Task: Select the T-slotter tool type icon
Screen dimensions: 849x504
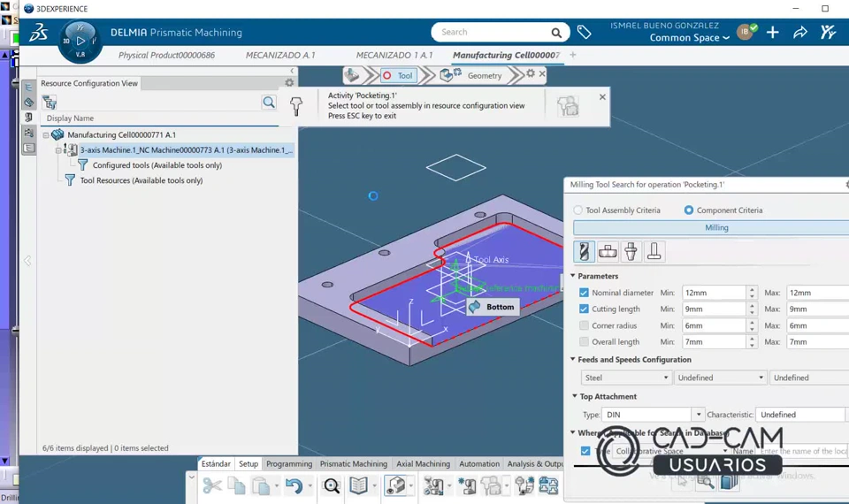Action: 654,251
